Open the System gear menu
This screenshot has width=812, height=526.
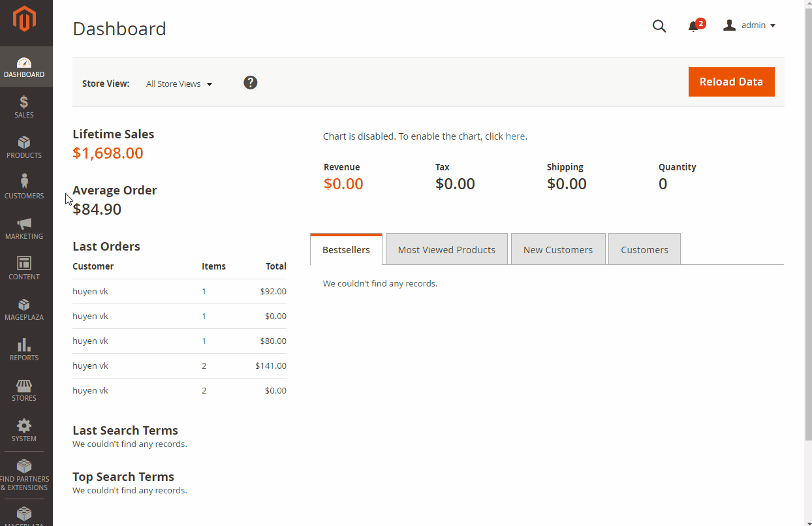coord(24,431)
